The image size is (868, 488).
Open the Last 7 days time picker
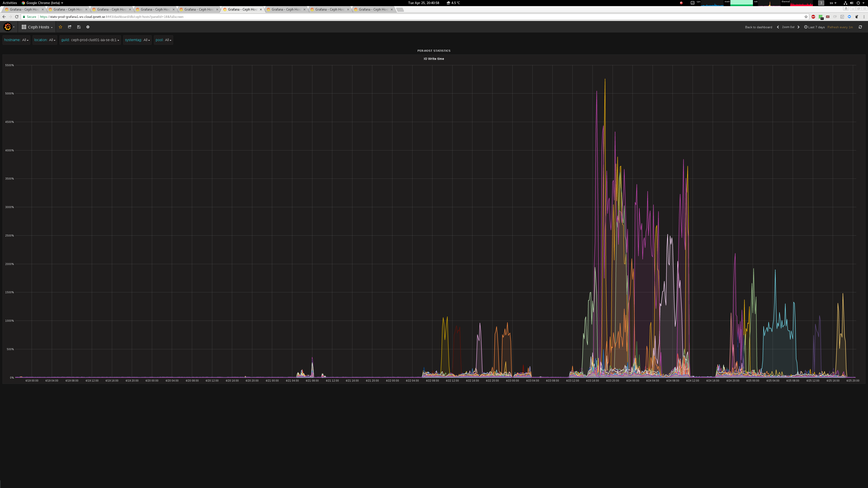click(x=814, y=27)
